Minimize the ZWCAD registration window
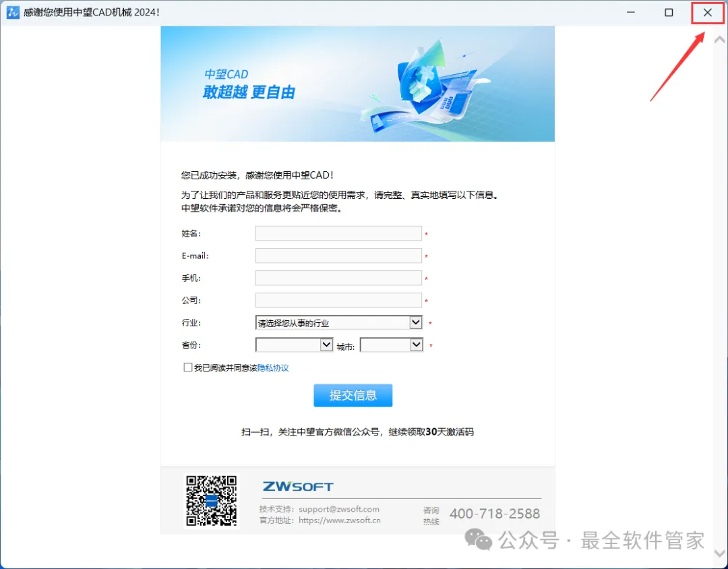The image size is (728, 569). tap(630, 13)
